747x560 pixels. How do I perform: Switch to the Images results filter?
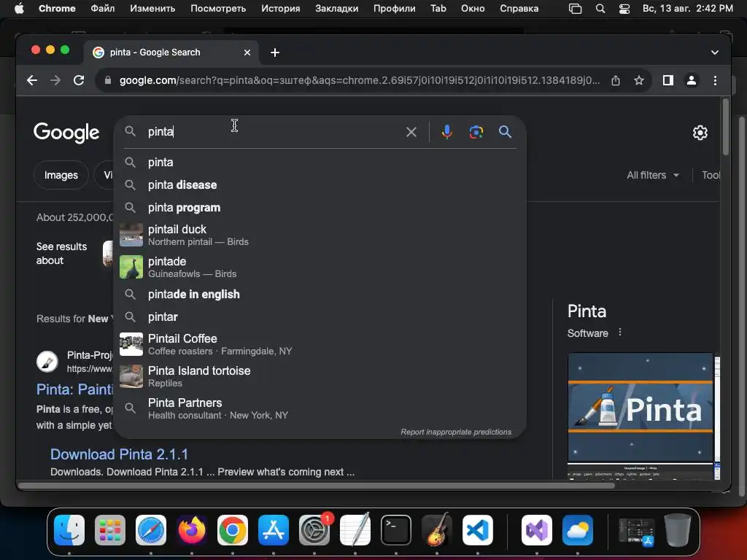(61, 175)
